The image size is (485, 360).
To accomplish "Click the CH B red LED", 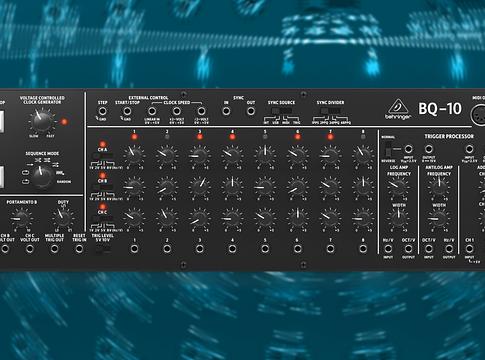I will 103,175.
